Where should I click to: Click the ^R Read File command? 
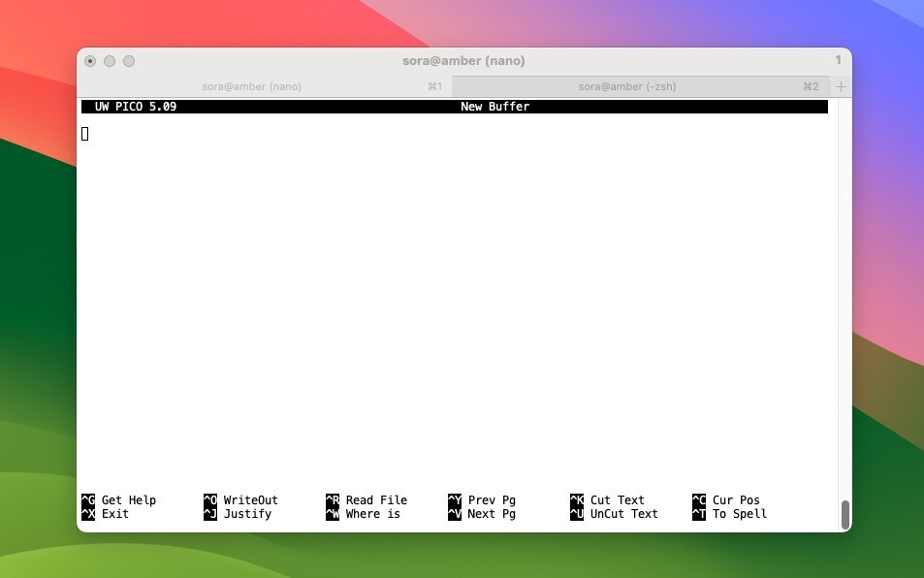[366, 499]
